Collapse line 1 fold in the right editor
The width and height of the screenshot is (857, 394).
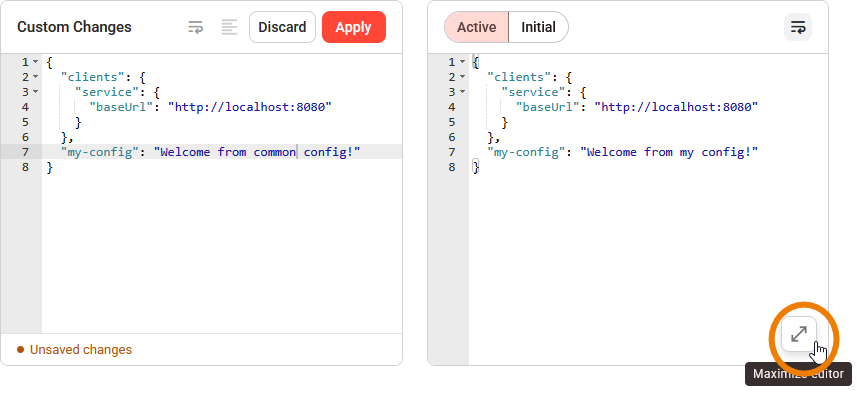click(x=462, y=62)
